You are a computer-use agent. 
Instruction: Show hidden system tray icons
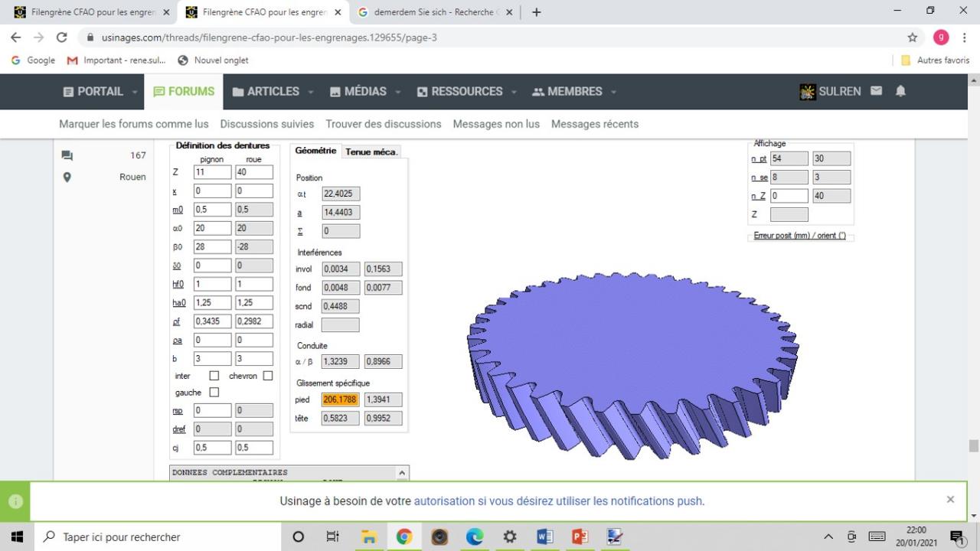828,536
